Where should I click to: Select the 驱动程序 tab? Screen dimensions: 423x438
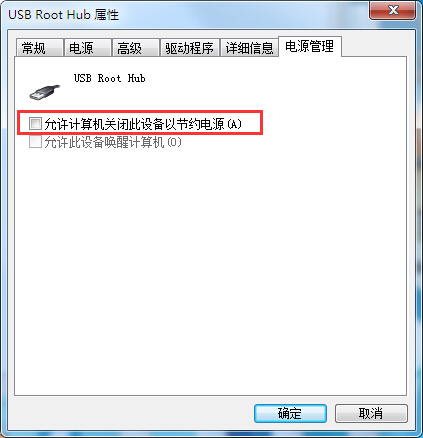coord(189,48)
